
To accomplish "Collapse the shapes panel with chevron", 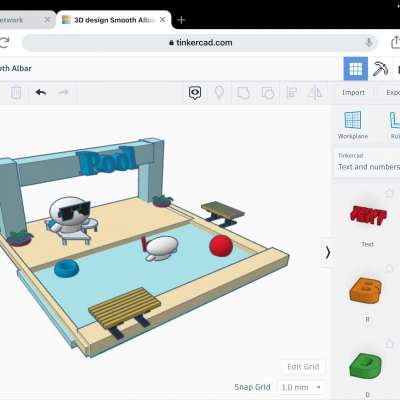I will coord(328,252).
